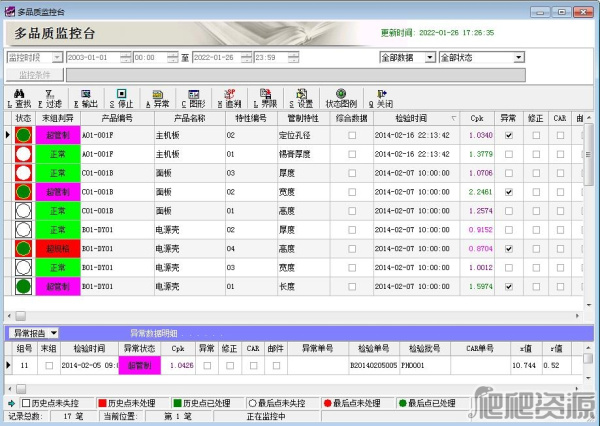Image resolution: width=600 pixels, height=426 pixels.
Task: Check CAR box for C01-001B 厚度 row
Action: click(x=560, y=173)
